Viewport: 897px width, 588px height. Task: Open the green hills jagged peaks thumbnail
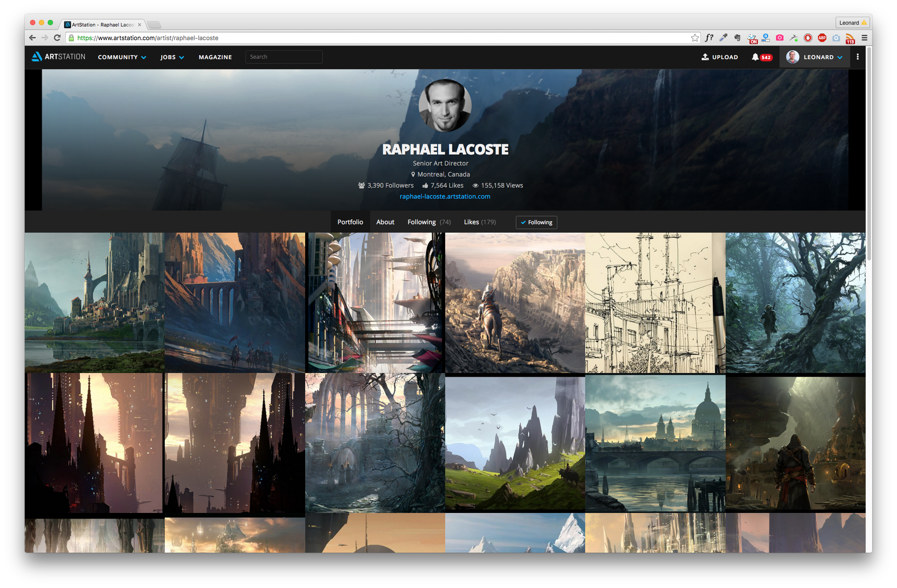point(515,443)
